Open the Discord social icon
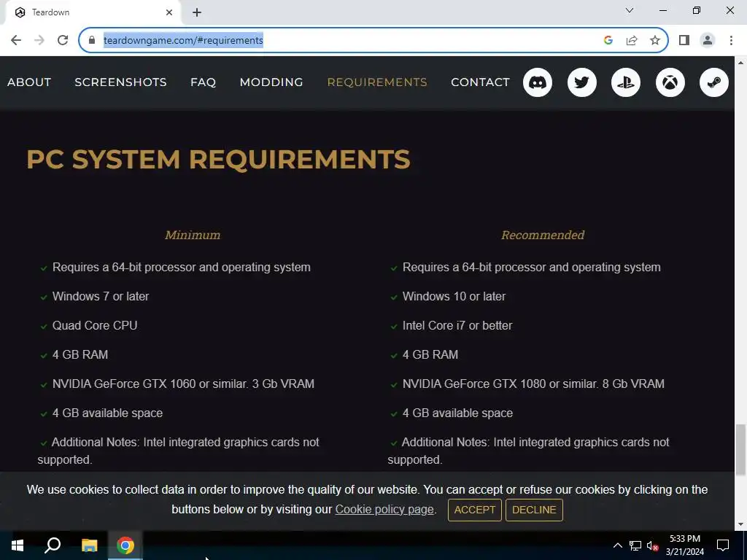The image size is (747, 560). click(538, 82)
